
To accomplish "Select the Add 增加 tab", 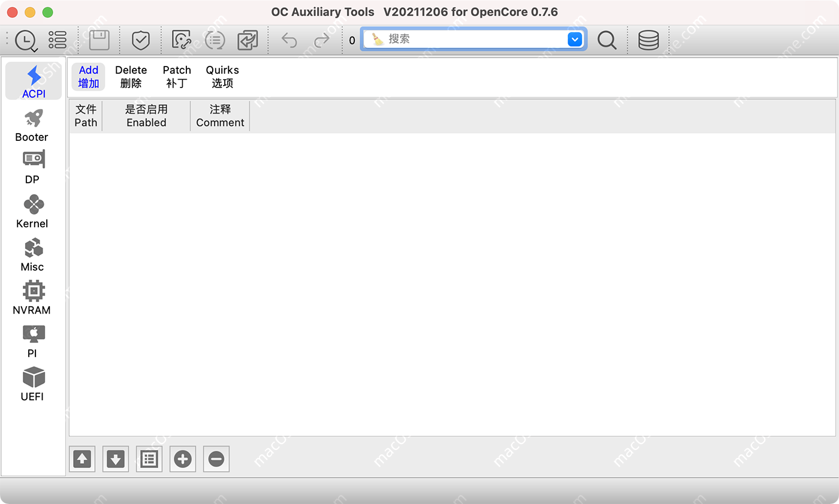I will pyautogui.click(x=89, y=77).
